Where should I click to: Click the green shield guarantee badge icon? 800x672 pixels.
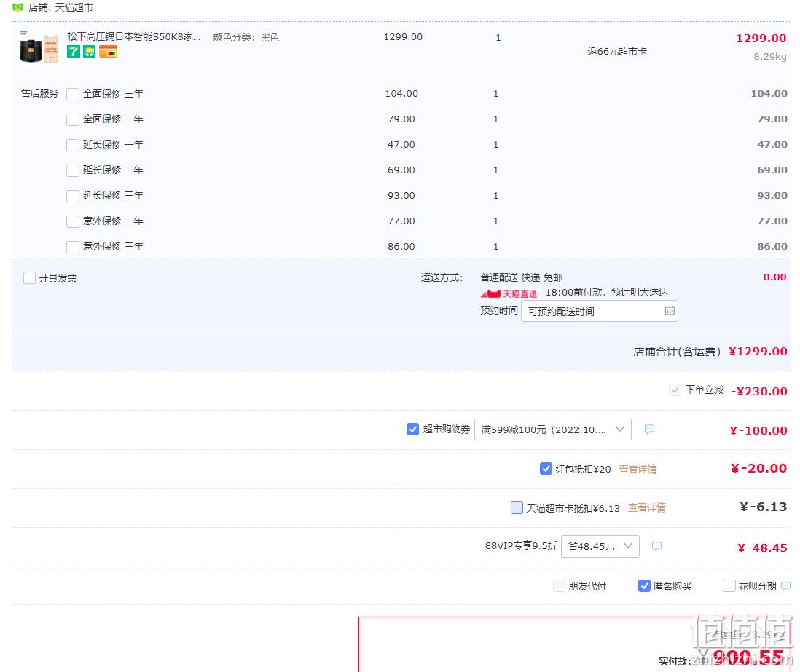(x=90, y=52)
